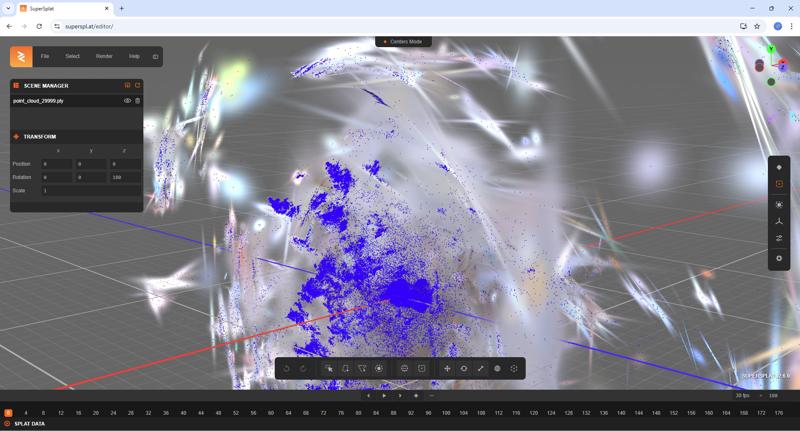Toggle the grid display in right toolbar
Screen dimensions: 800x431
coord(779,221)
